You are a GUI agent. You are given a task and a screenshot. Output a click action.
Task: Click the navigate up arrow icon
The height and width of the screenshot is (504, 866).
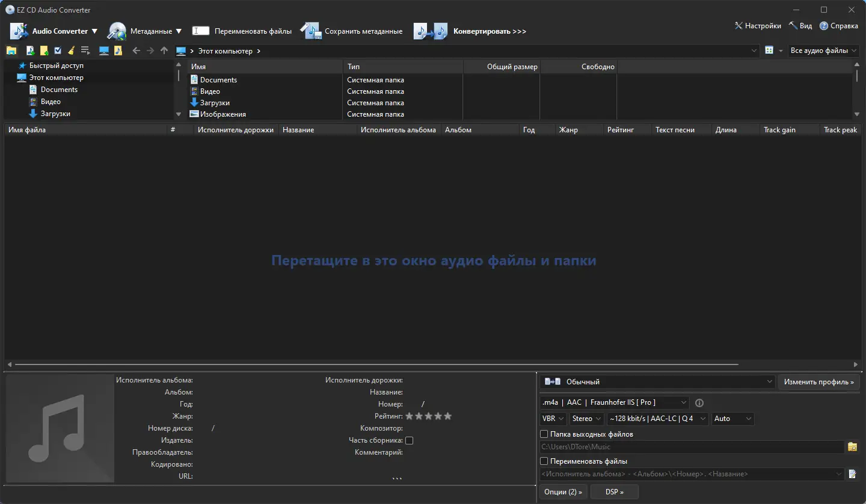[x=164, y=51]
